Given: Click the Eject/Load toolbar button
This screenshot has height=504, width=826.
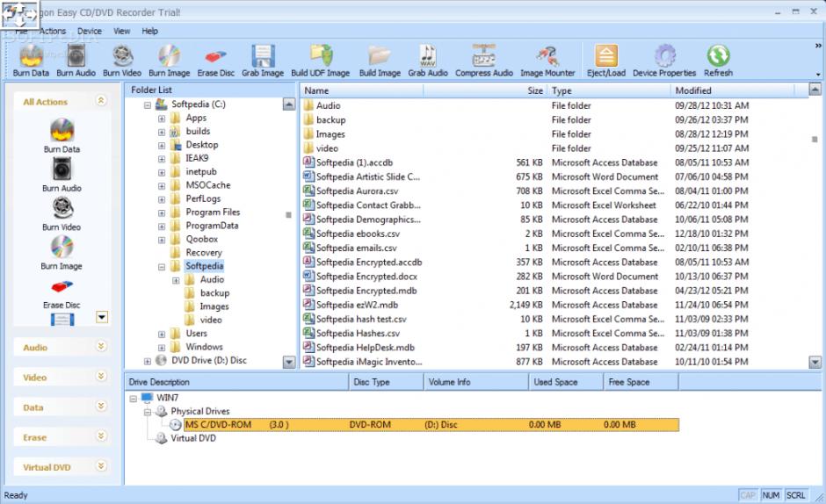Looking at the screenshot, I should 605,60.
